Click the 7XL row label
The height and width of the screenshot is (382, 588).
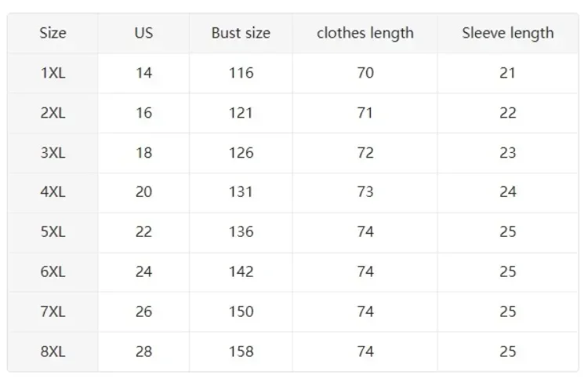pos(53,311)
